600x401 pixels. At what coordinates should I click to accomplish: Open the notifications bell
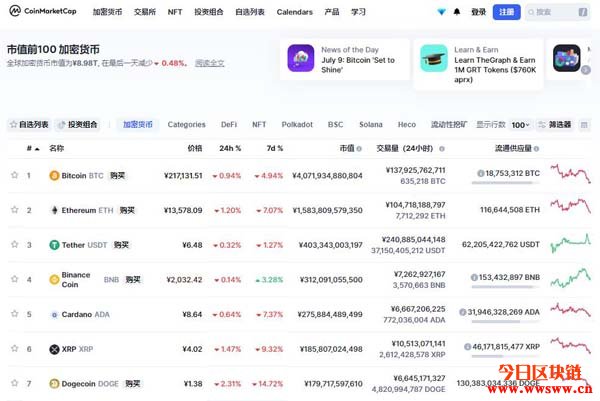(457, 12)
